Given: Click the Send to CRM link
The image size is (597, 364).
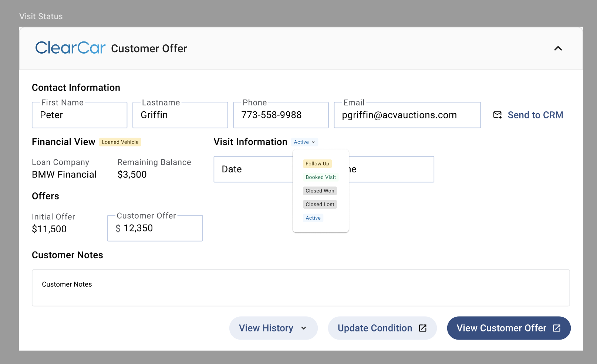Looking at the screenshot, I should pyautogui.click(x=535, y=115).
